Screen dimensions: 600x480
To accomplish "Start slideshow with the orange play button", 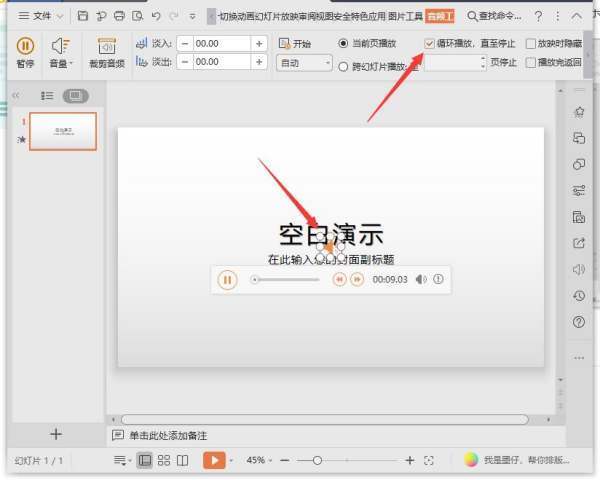I will (x=213, y=460).
